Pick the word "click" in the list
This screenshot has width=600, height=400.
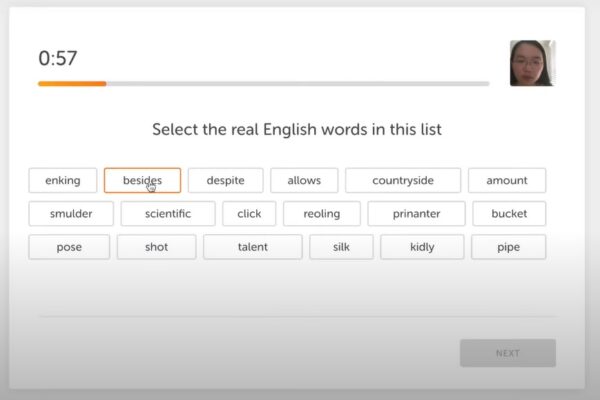coord(249,214)
